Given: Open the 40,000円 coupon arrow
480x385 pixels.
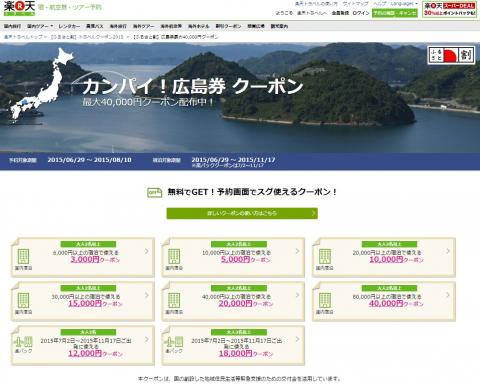Looking at the screenshot, I should 448,295.
